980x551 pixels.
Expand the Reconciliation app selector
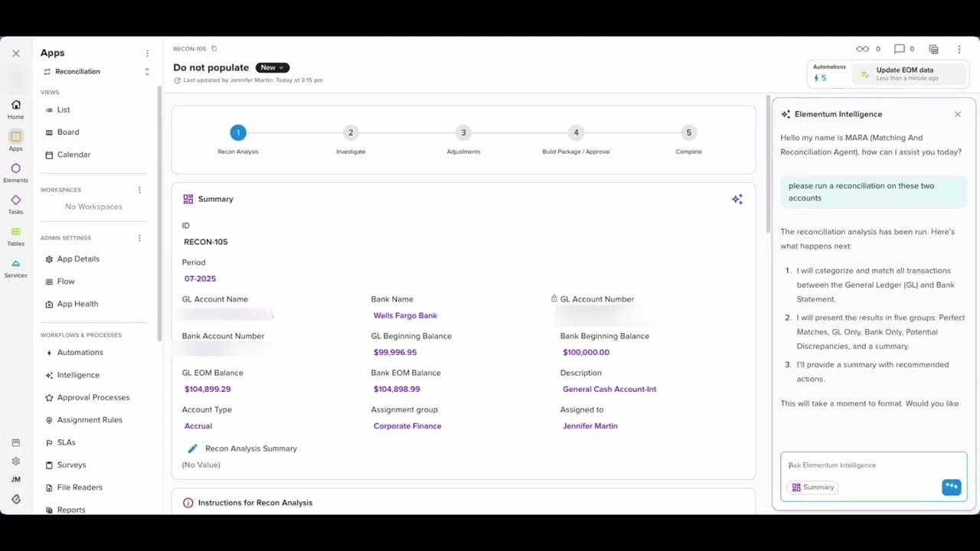pos(146,71)
